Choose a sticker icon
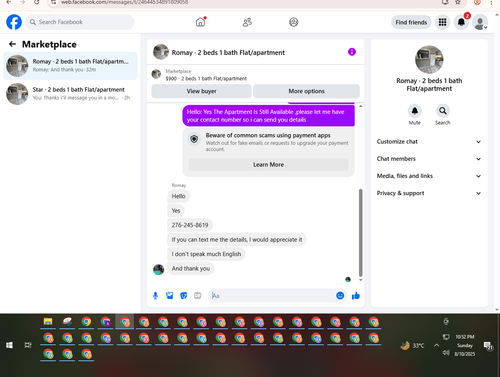This screenshot has width=500, height=377. click(x=184, y=296)
